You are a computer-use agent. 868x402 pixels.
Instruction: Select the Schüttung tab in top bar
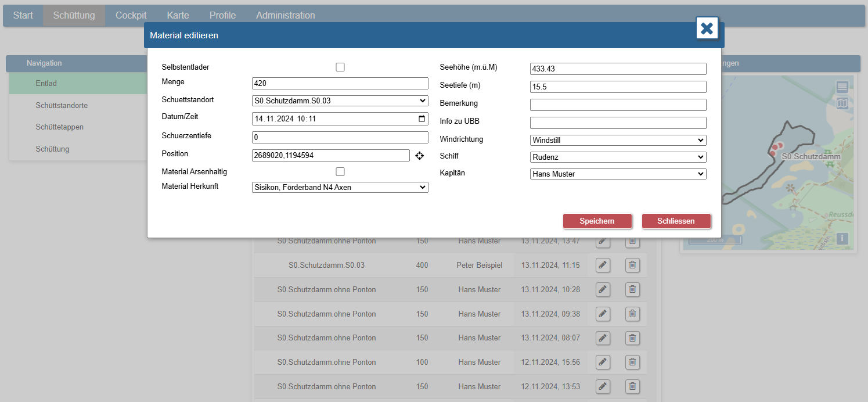tap(74, 15)
